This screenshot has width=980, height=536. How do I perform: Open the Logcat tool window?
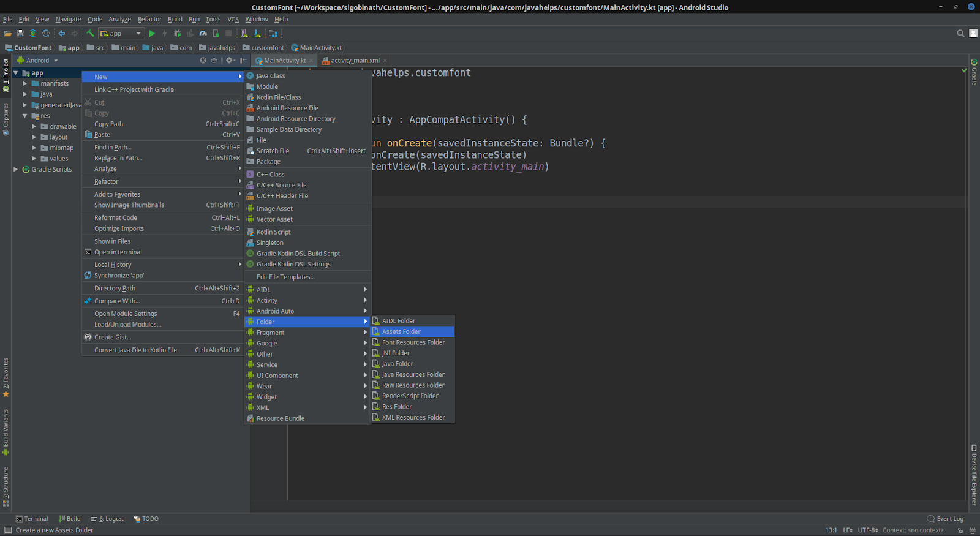click(x=107, y=519)
